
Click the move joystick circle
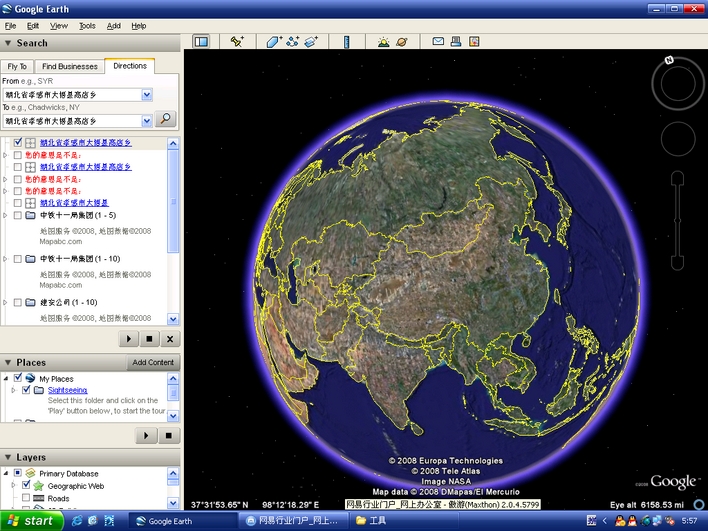pyautogui.click(x=678, y=139)
